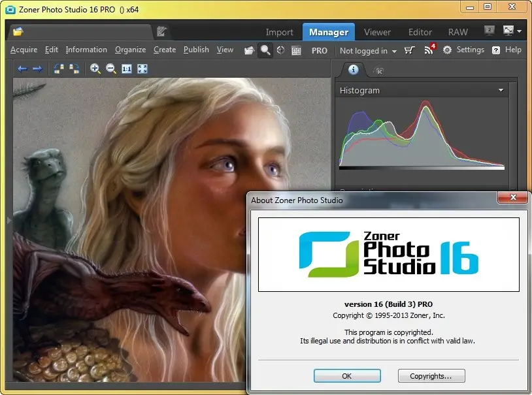
Task: Click OK in the About dialog
Action: [x=347, y=376]
